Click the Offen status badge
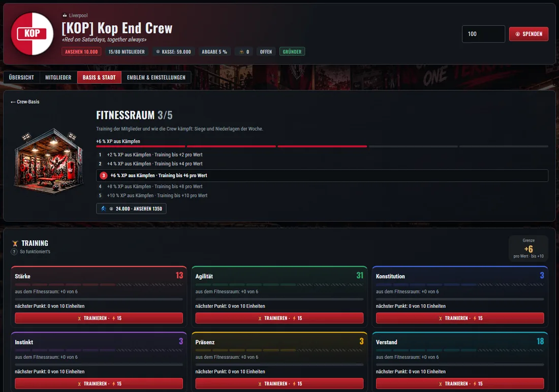This screenshot has width=559, height=392. tap(266, 52)
